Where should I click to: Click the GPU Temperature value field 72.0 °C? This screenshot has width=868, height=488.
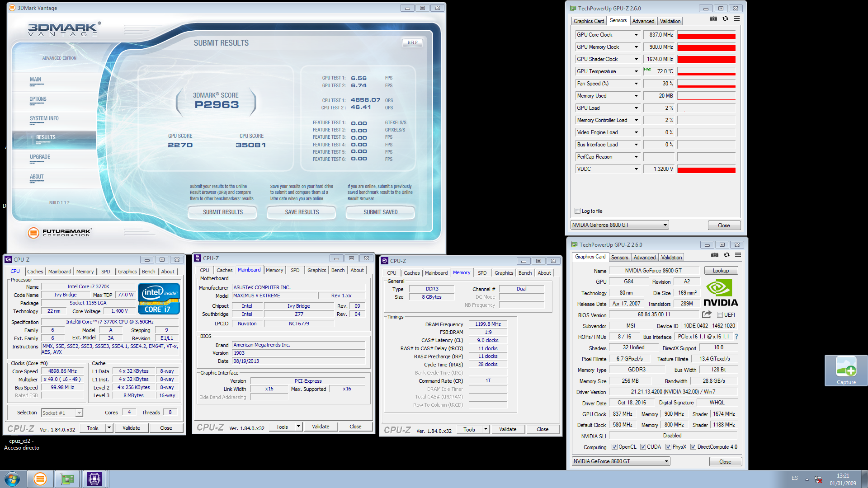(x=659, y=71)
